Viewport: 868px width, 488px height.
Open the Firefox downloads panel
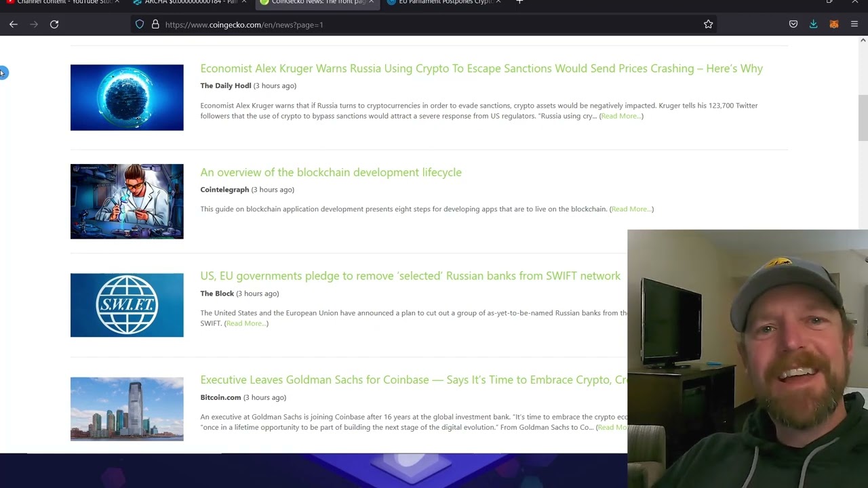click(x=813, y=24)
